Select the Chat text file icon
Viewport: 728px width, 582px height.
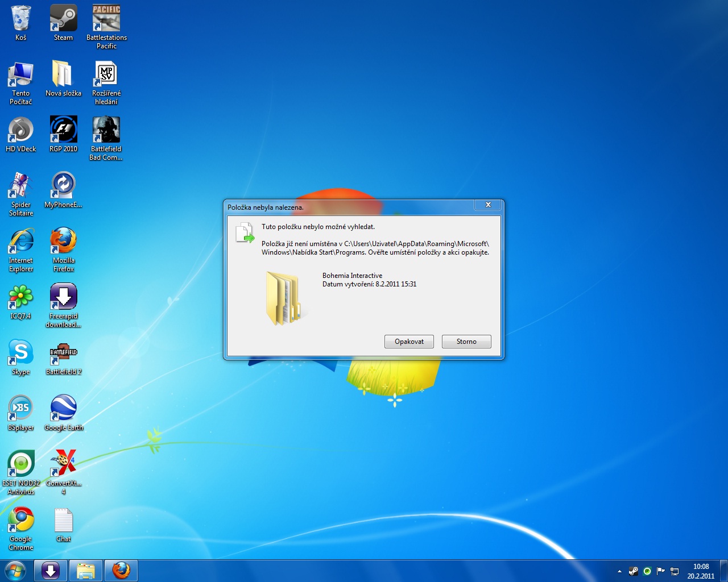click(63, 524)
